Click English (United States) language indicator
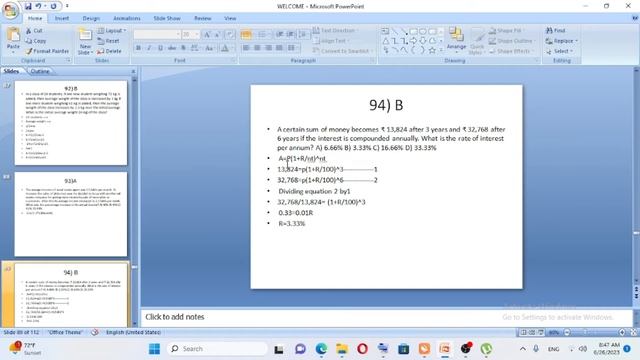 point(133,332)
